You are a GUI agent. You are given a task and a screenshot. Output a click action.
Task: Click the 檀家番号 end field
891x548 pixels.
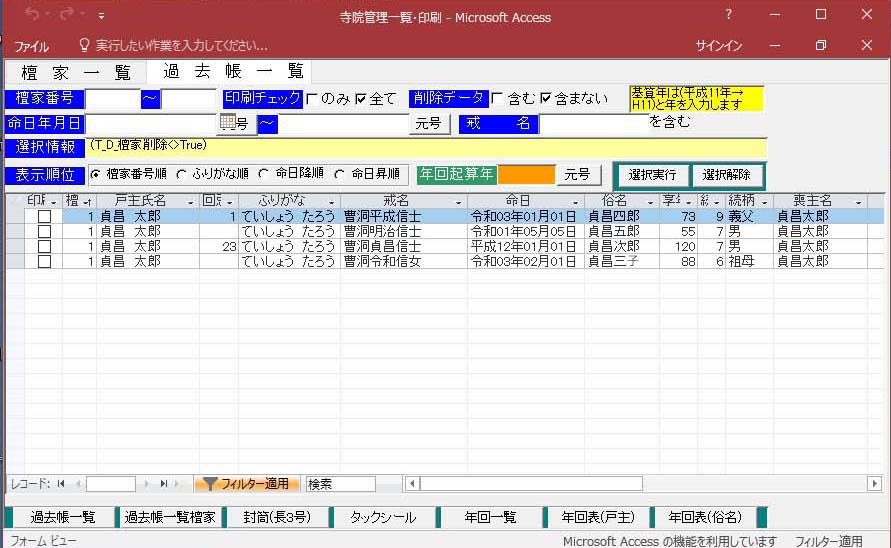(189, 99)
